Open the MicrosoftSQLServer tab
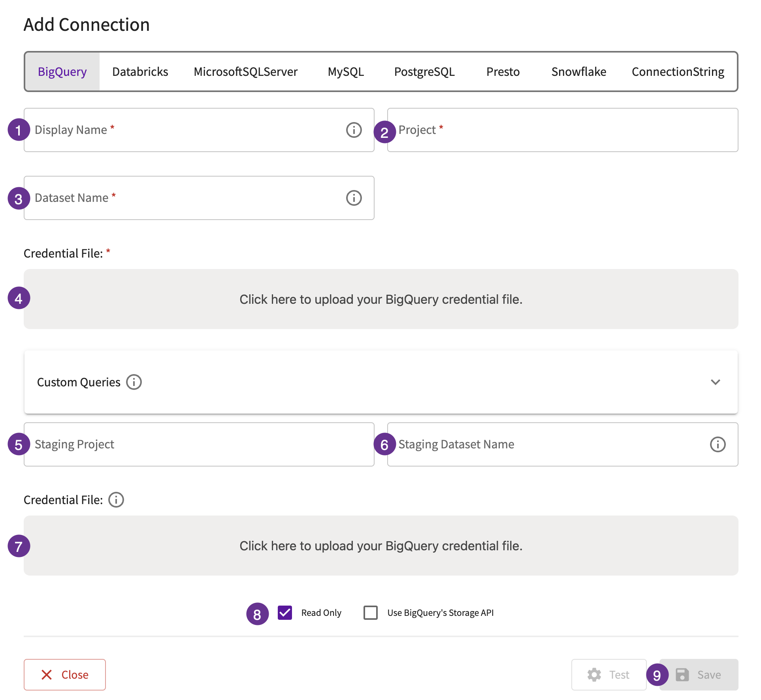 coord(246,72)
